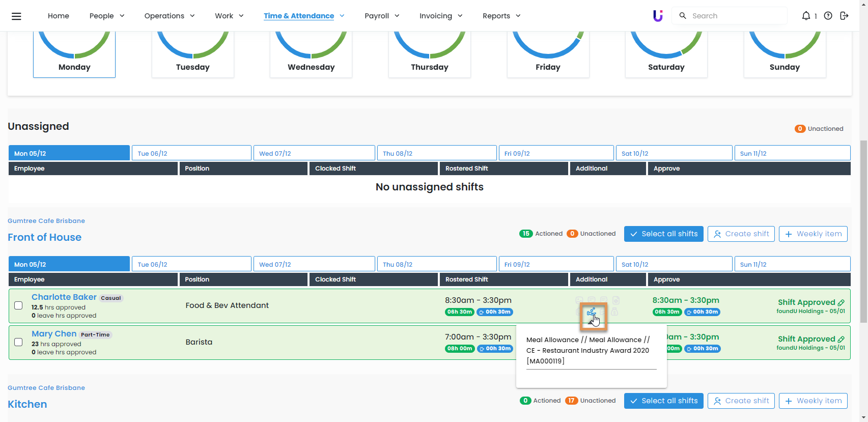This screenshot has height=422, width=868.
Task: Select the Wednesday progress ring card
Action: point(311,53)
